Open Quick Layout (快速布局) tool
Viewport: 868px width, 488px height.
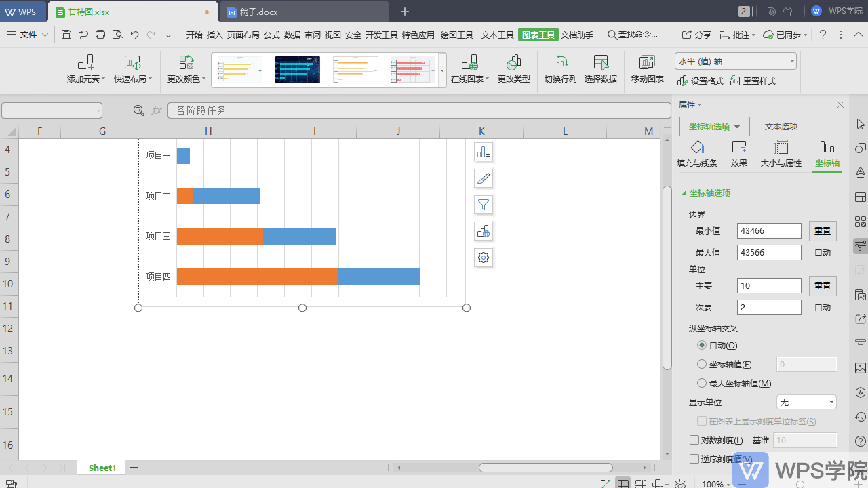(132, 64)
